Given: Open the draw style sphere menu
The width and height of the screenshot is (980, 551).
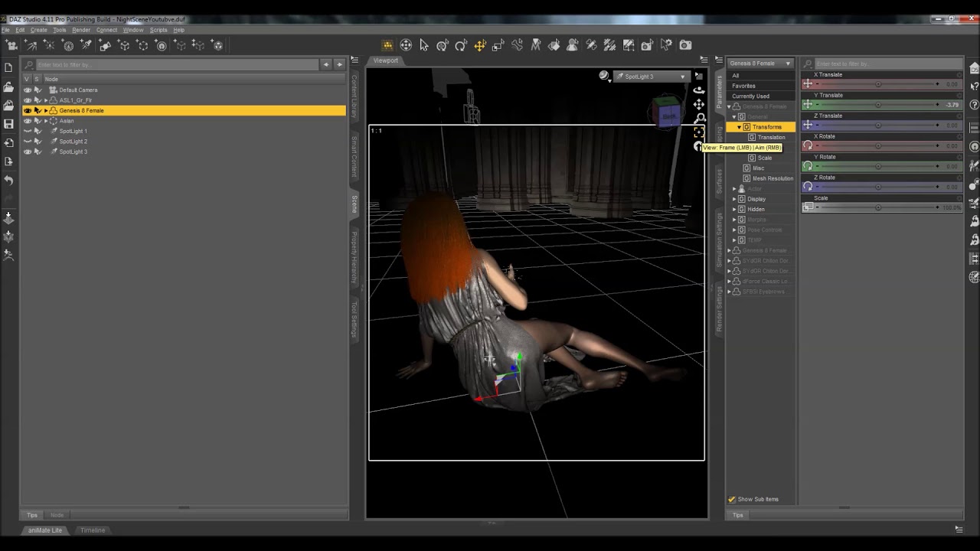Looking at the screenshot, I should coord(604,76).
